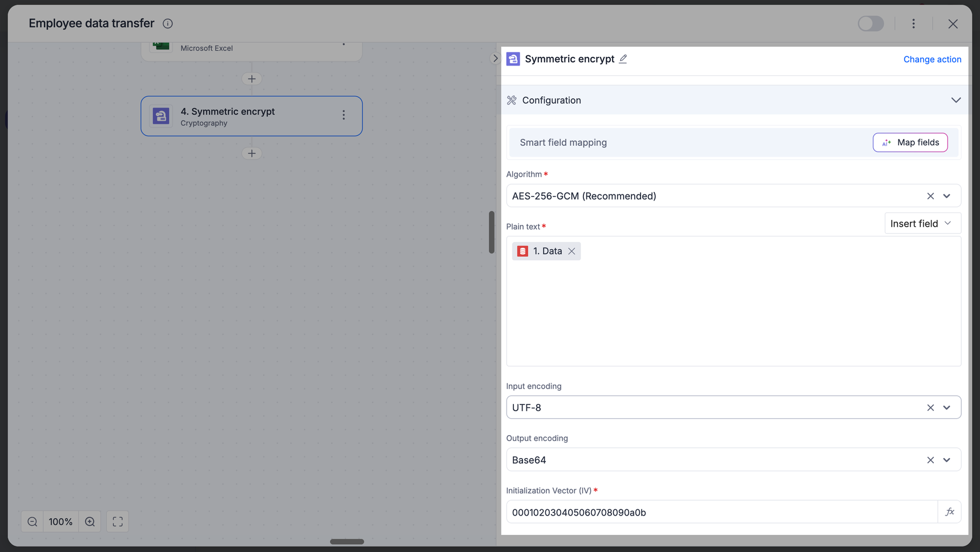This screenshot has width=980, height=552.
Task: Click the Map fields button
Action: pos(910,142)
